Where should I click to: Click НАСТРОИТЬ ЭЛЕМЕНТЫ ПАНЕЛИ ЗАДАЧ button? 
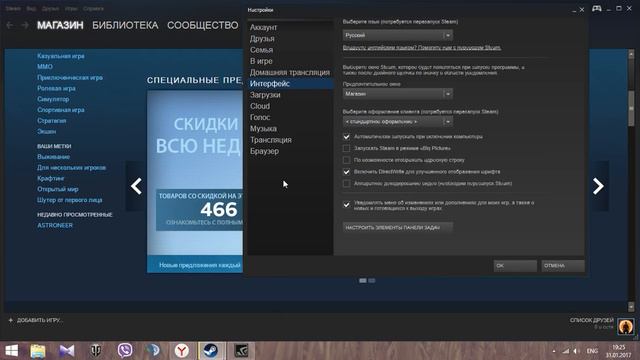398,227
